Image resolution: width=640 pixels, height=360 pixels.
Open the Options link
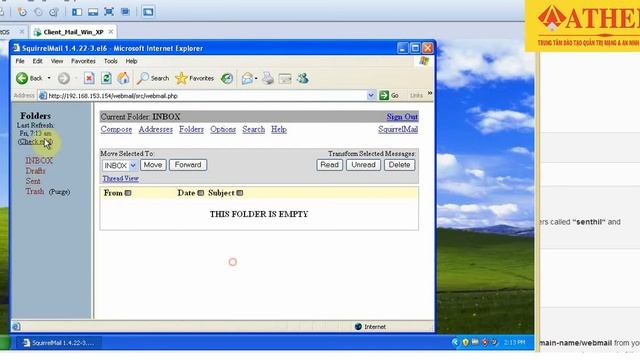(223, 129)
